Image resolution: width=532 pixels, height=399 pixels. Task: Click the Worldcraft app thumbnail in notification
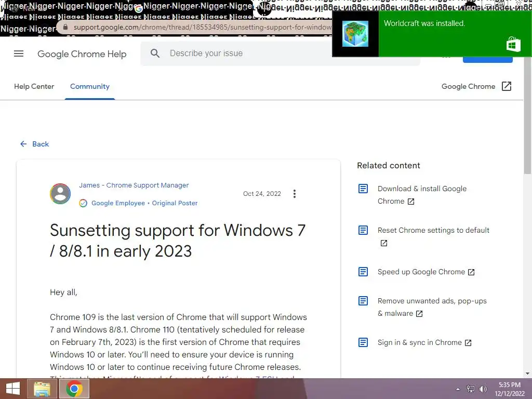[355, 34]
